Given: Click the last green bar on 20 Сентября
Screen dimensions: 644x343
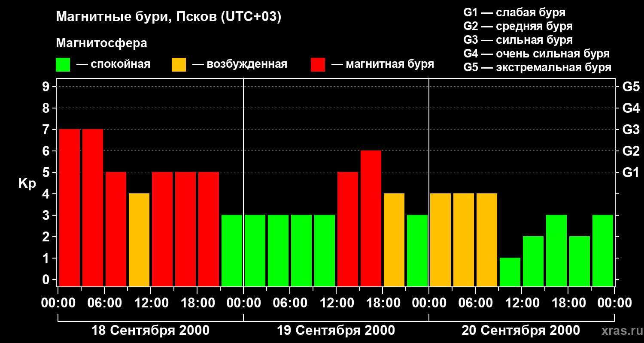Looking at the screenshot, I should [603, 250].
